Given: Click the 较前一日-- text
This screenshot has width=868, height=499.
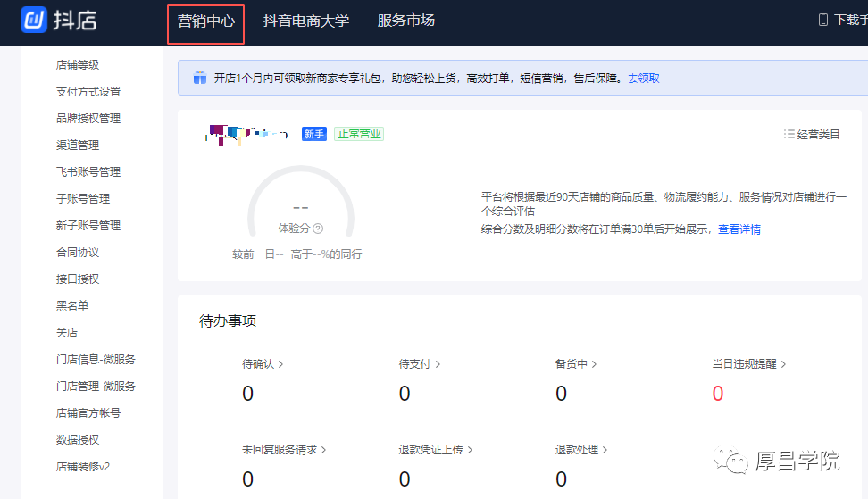Looking at the screenshot, I should point(258,254).
